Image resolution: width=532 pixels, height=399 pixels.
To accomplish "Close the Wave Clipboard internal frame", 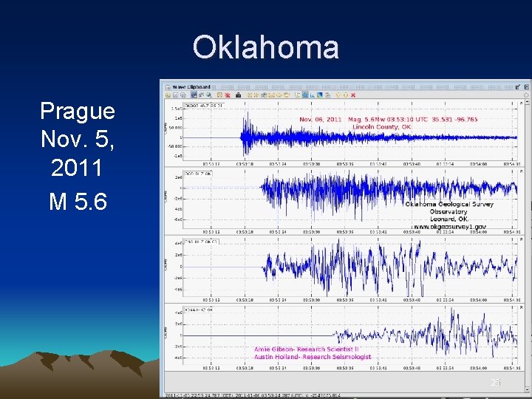I will click(526, 87).
